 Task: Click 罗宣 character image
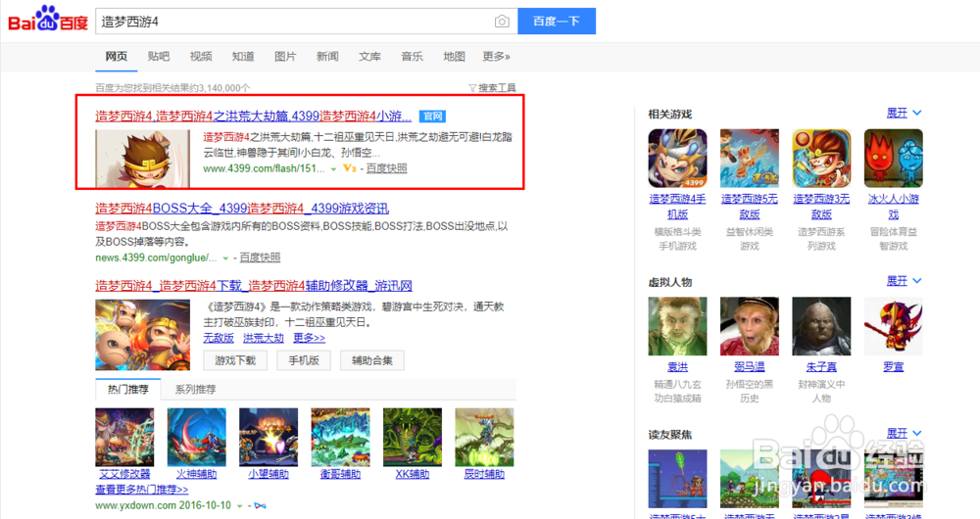click(893, 326)
